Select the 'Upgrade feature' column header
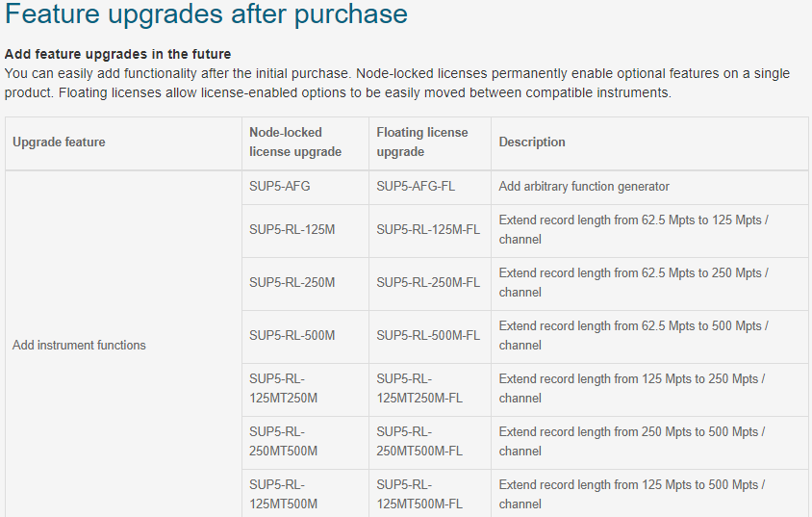The image size is (812, 517). click(59, 142)
